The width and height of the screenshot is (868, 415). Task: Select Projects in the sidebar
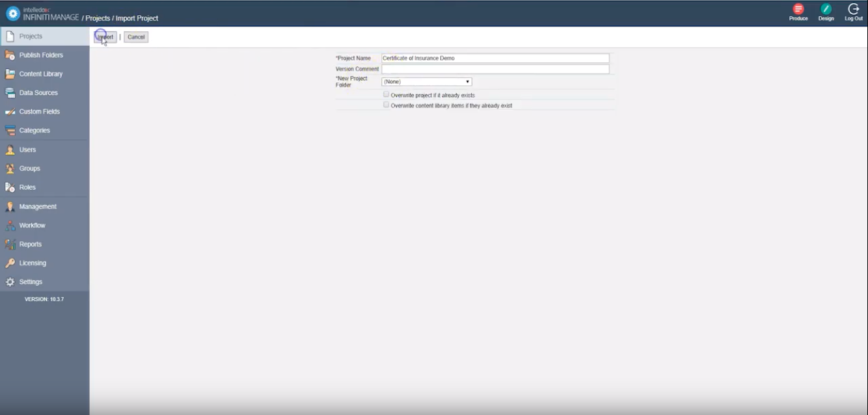44,36
